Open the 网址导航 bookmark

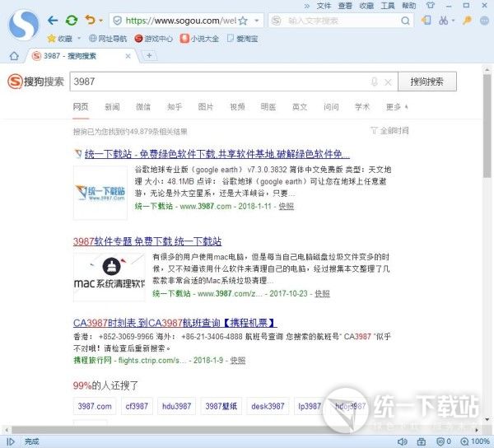108,39
